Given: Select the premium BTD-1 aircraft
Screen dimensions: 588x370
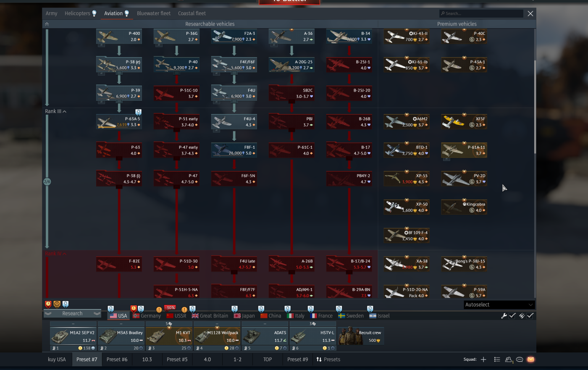Looking at the screenshot, I should [407, 150].
